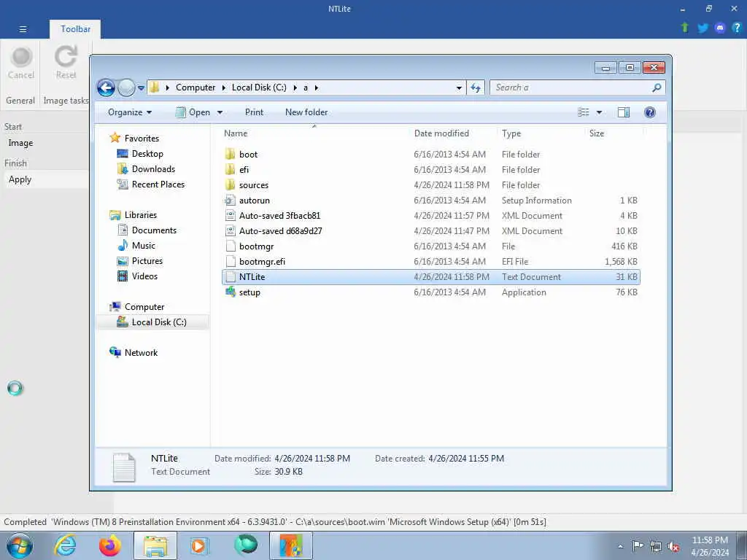Screen dimensions: 747x560
Task: Open Windows Media Player from taskbar
Action: coord(198,545)
